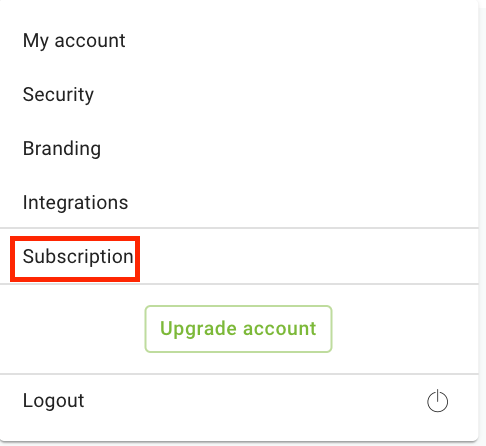The width and height of the screenshot is (486, 446).
Task: Click the green Upgrade account button
Action: 238,329
